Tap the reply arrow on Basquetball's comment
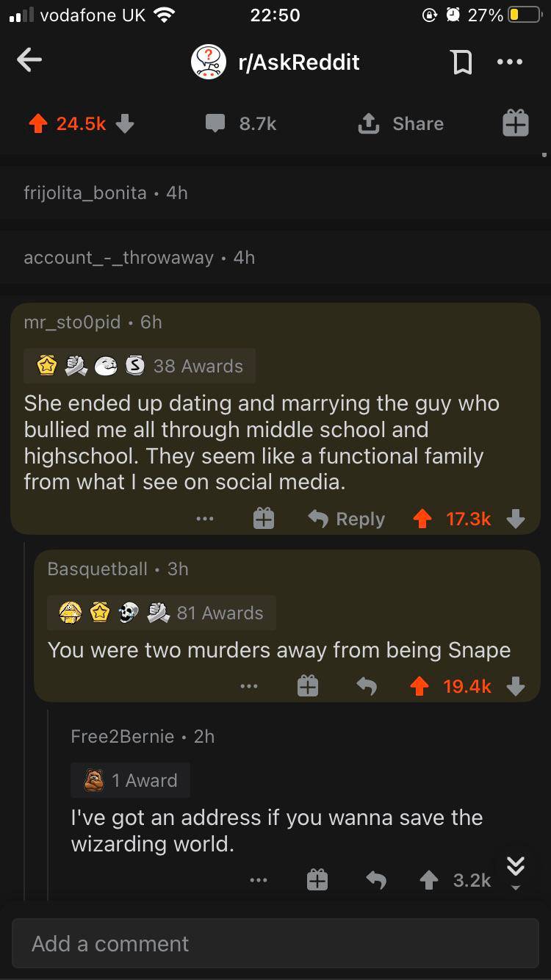Screen dimensions: 551x980 [367, 685]
